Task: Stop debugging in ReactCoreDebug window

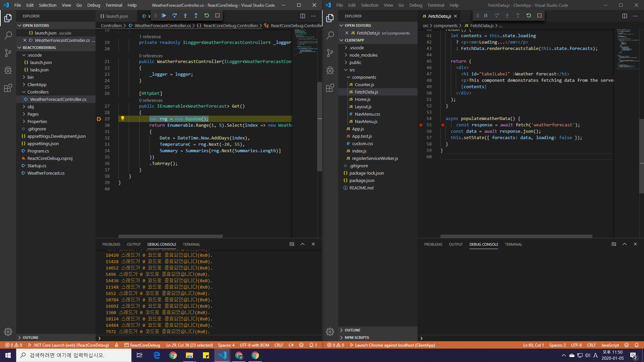Action: (x=217, y=15)
